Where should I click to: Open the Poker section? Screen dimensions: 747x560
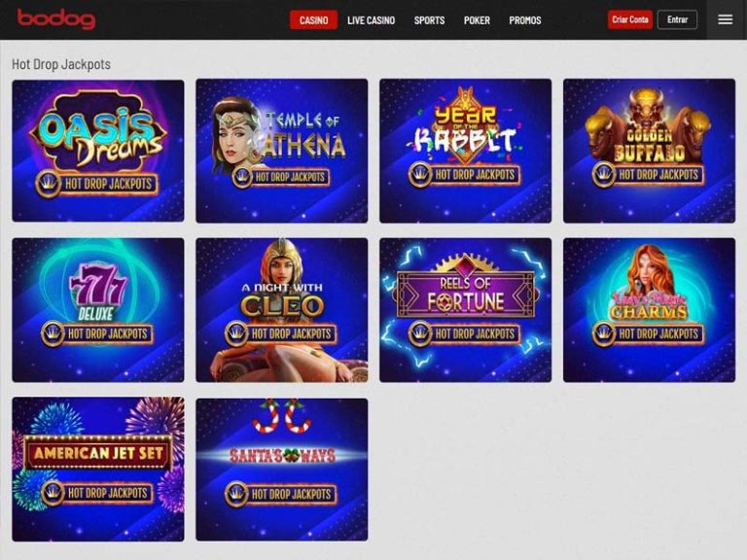click(x=477, y=20)
